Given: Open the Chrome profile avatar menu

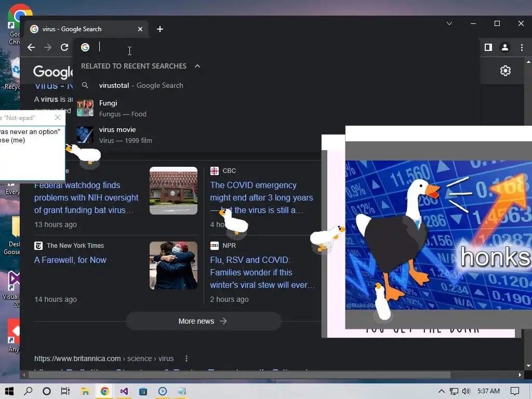Looking at the screenshot, I should [505, 47].
